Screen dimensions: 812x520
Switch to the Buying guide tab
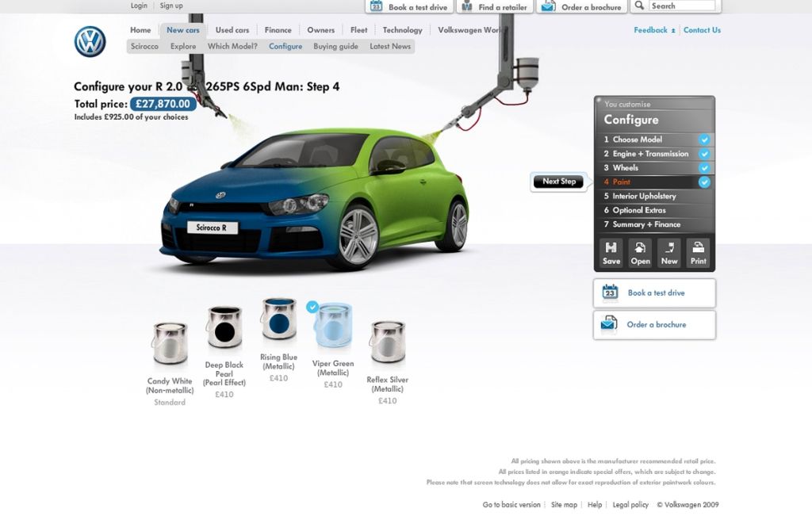335,47
